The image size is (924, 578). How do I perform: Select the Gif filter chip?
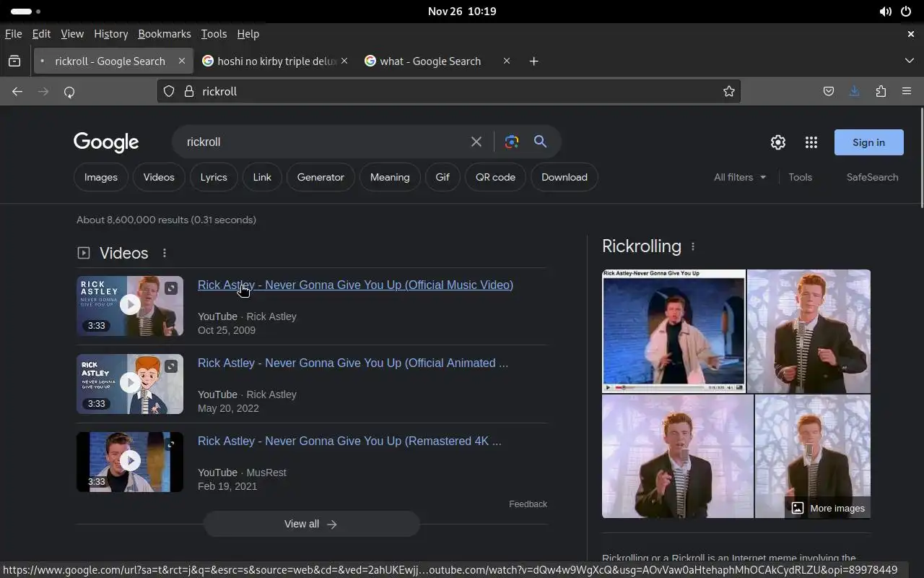point(443,177)
